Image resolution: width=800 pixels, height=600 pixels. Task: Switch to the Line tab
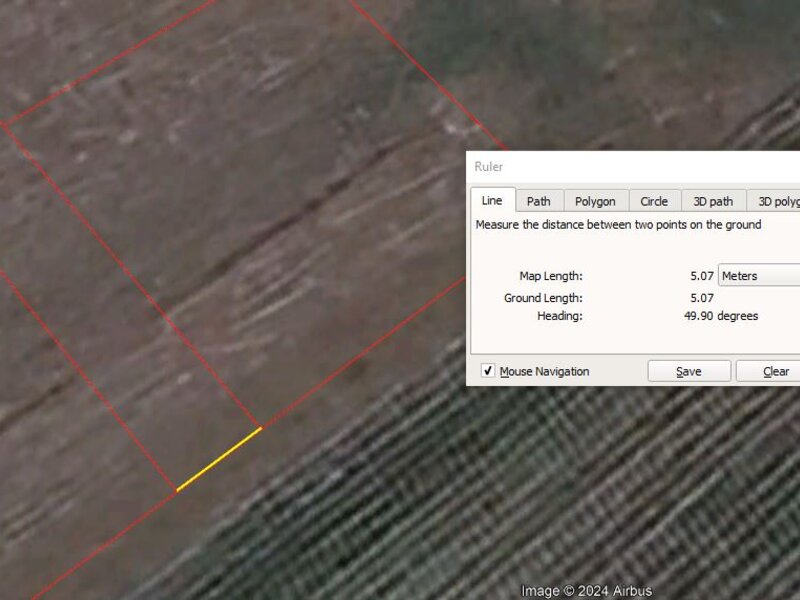click(492, 201)
